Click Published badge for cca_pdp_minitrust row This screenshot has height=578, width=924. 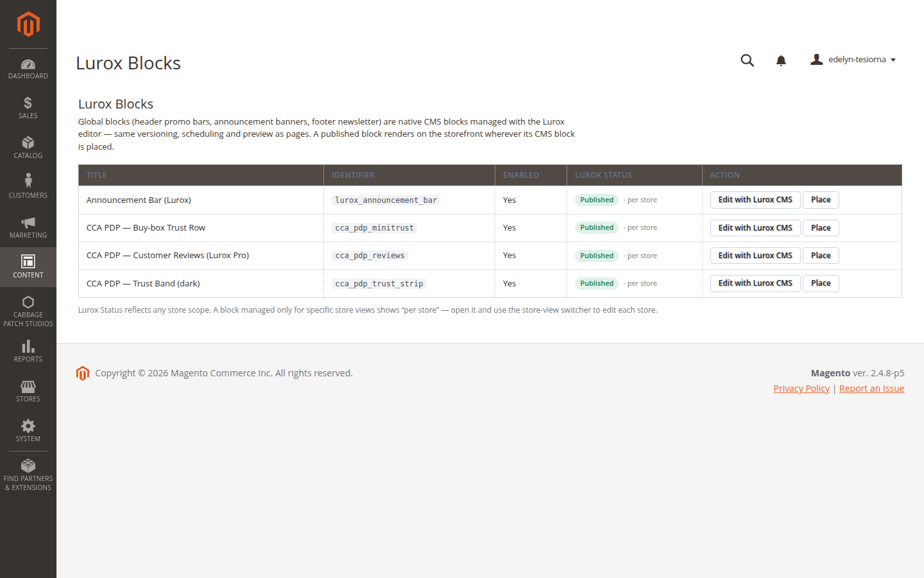coord(597,227)
